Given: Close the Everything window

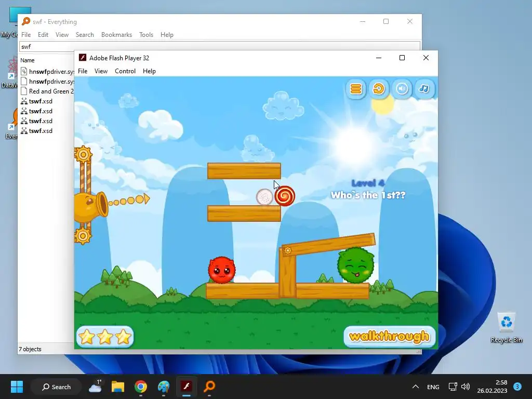Looking at the screenshot, I should (409, 21).
